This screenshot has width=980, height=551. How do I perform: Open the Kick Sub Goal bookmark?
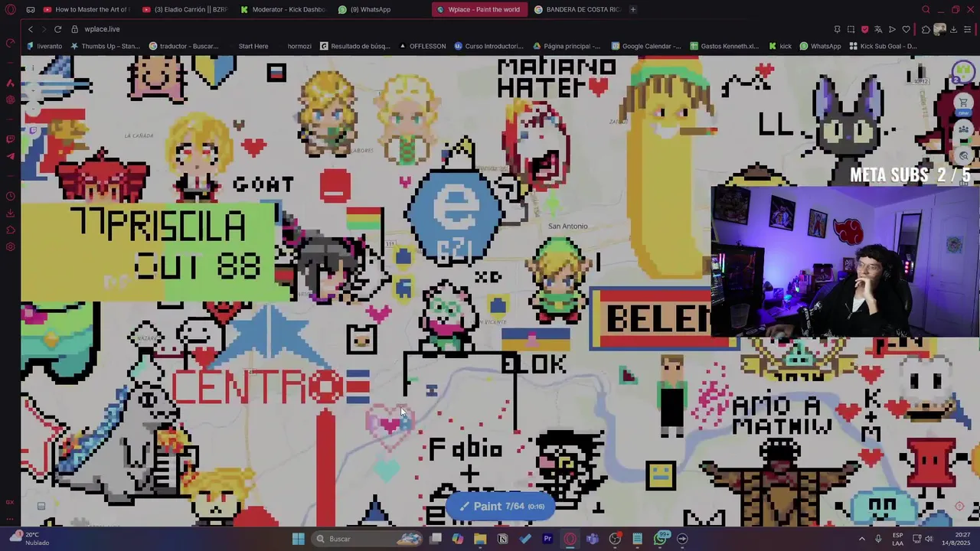tap(883, 46)
